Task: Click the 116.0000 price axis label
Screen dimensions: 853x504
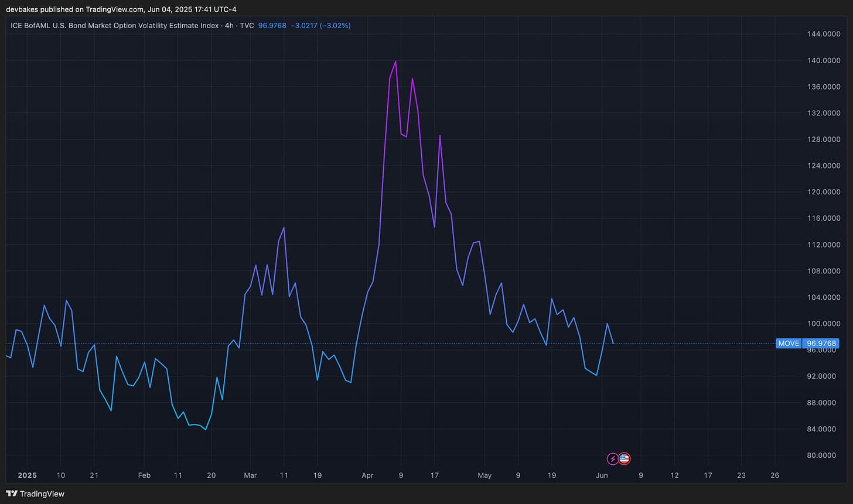Action: (823, 218)
